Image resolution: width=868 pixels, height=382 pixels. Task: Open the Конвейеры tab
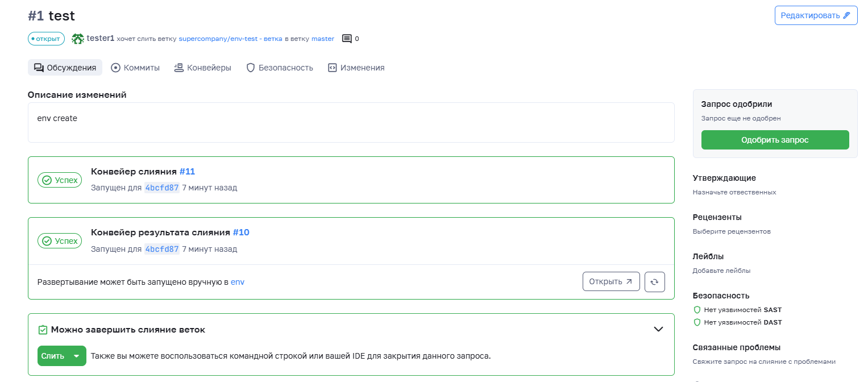point(202,68)
